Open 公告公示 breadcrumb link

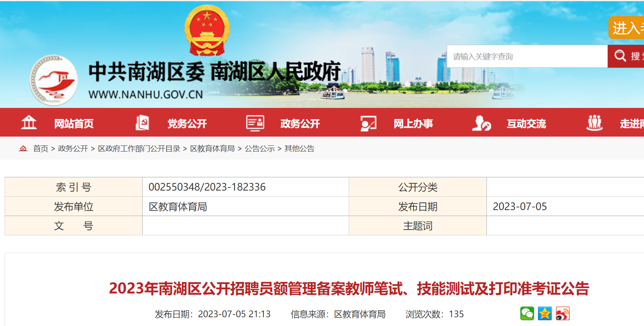[x=260, y=148]
